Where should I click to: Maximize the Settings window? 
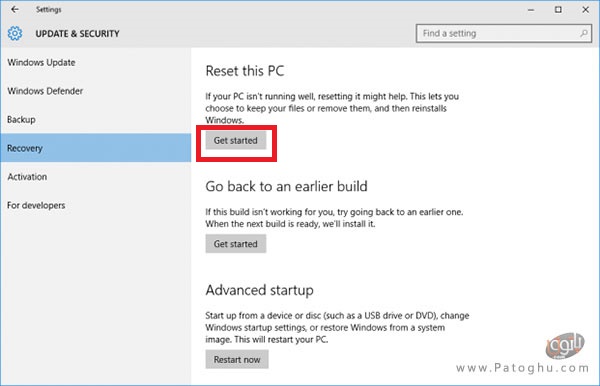coord(558,10)
